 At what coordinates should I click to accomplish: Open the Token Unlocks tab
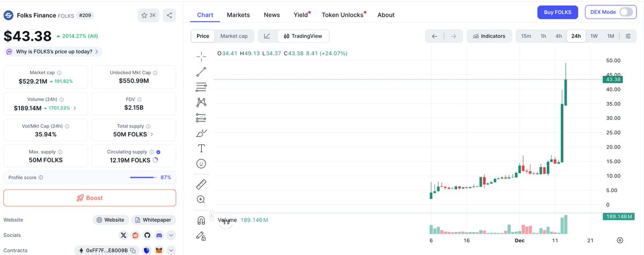pos(342,15)
